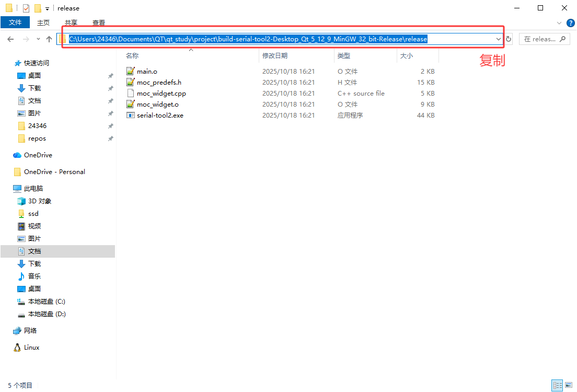Image resolution: width=577 pixels, height=392 pixels.
Task: Select the moc_predefs.h file icon
Action: [x=130, y=82]
